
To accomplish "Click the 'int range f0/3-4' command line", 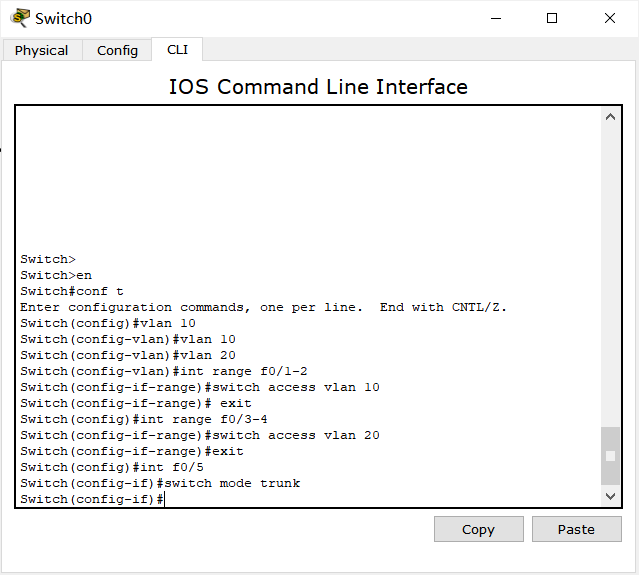I will [x=144, y=419].
